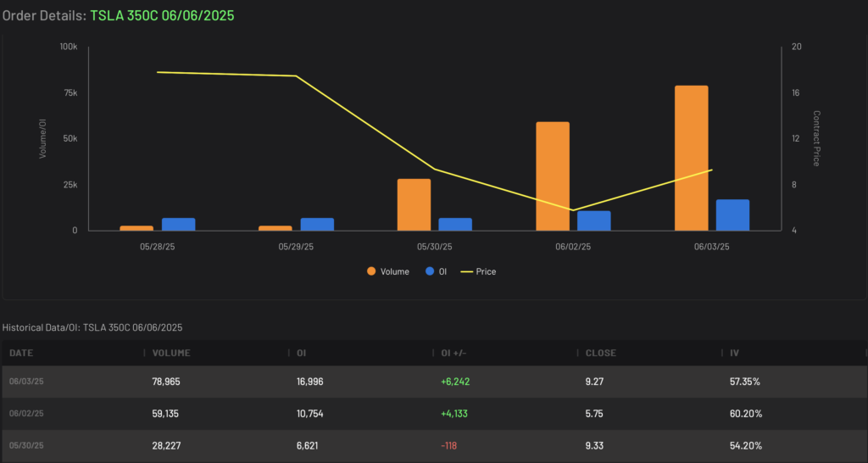Image resolution: width=868 pixels, height=463 pixels.
Task: Select the 06/02/25 date cell in table
Action: pos(26,414)
